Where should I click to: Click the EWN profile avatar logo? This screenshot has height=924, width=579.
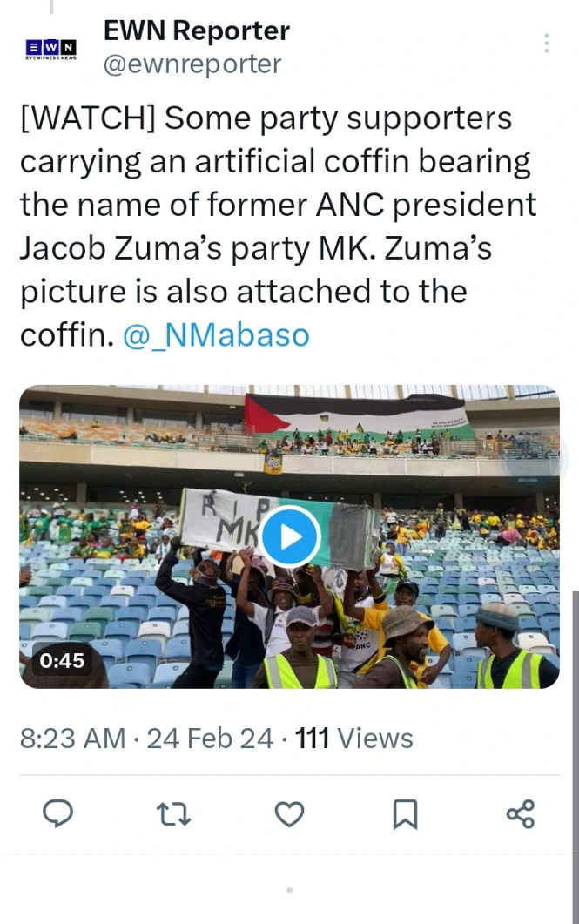tap(50, 48)
